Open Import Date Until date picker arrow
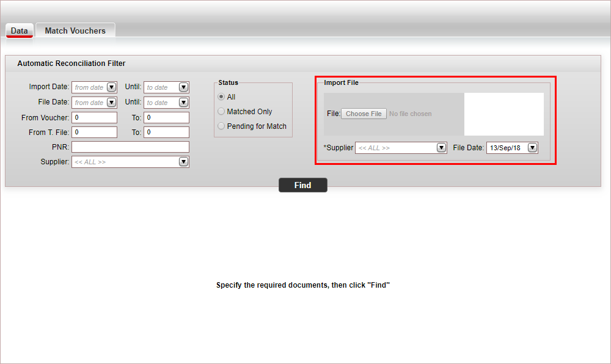611x364 pixels. [183, 87]
